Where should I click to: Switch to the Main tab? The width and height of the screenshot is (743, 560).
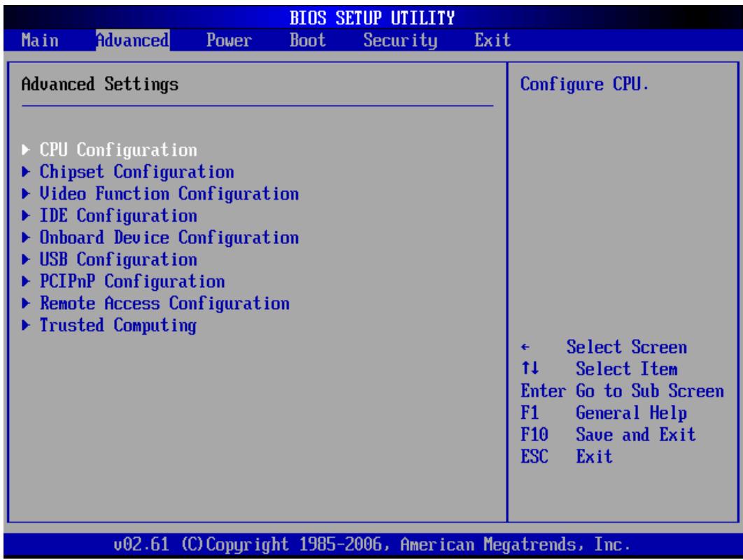coord(40,41)
